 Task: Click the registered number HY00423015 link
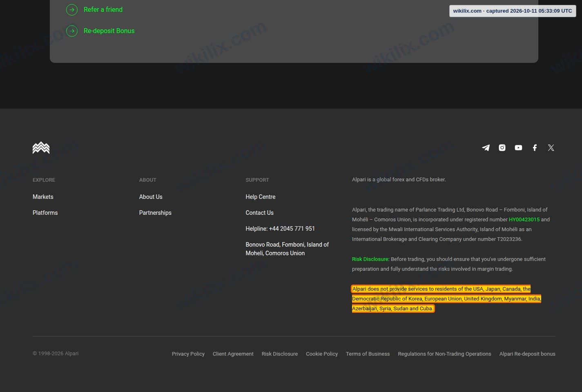[x=524, y=220]
